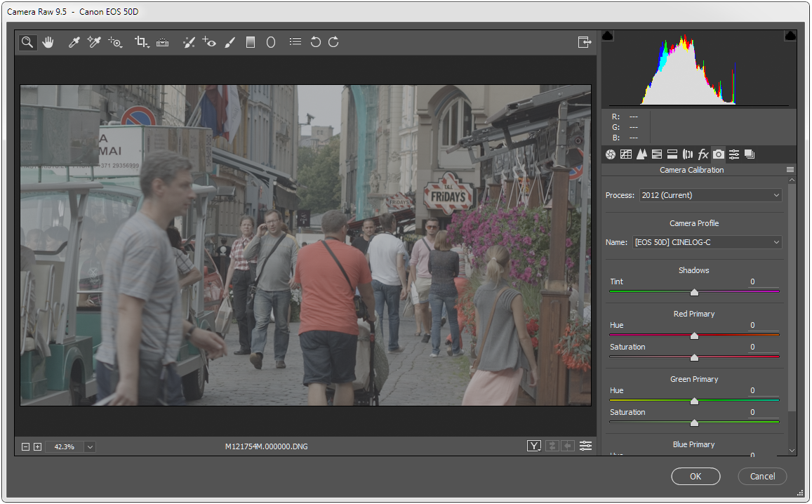Screen dimensions: 812x504
Task: Toggle full screen mode icon
Action: tap(584, 42)
